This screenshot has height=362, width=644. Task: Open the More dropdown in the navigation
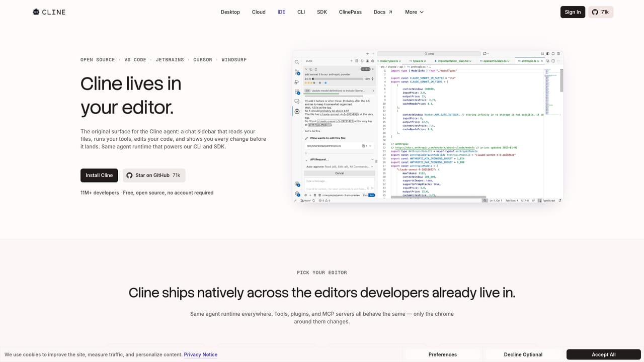pyautogui.click(x=415, y=12)
